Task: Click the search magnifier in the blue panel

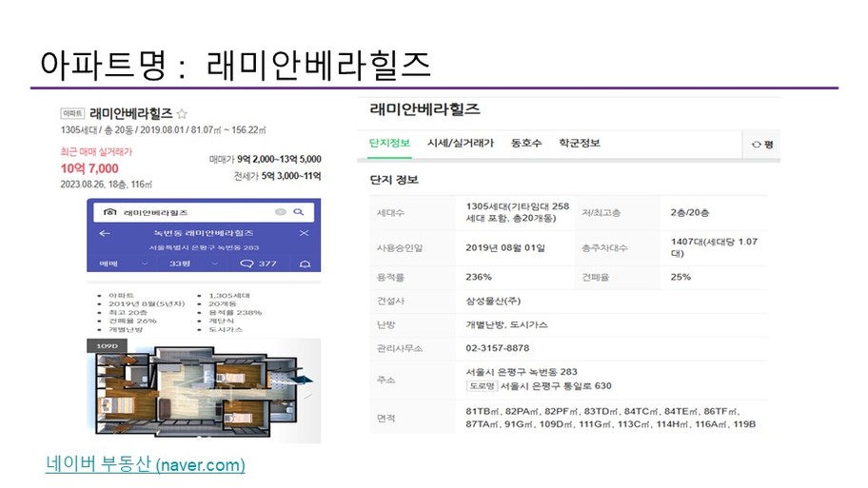Action: click(x=299, y=212)
